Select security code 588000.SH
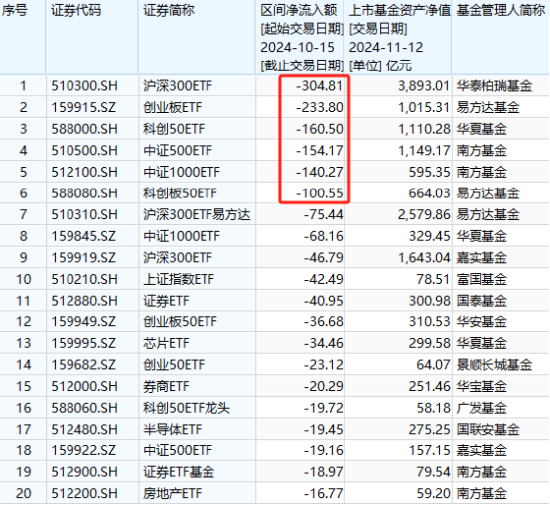This screenshot has width=550, height=505. pos(84,129)
